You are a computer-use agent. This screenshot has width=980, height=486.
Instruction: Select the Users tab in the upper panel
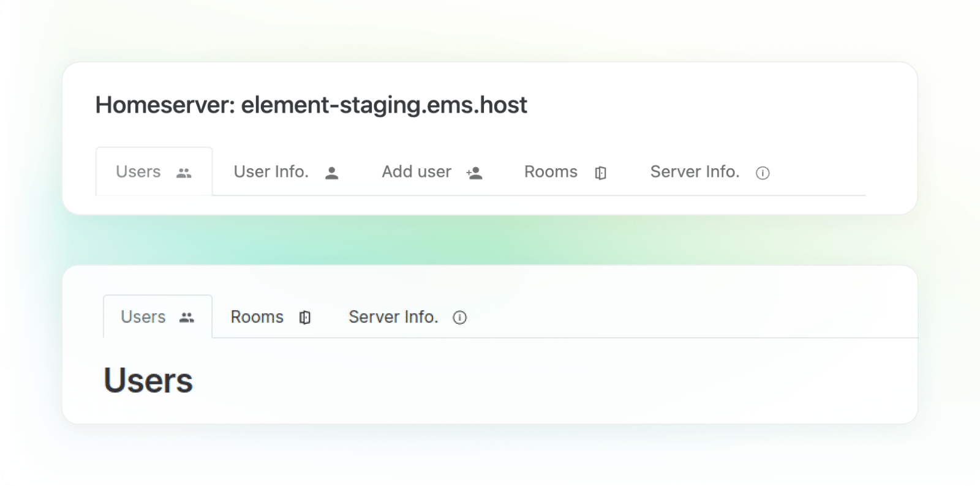pyautogui.click(x=154, y=172)
